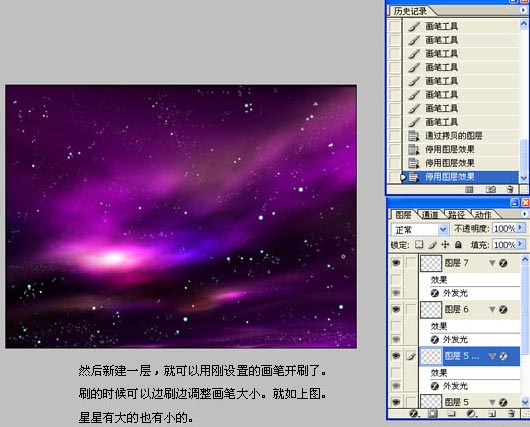Image resolution: width=530 pixels, height=427 pixels.
Task: Toggle 外发光 effect visibility under 图层 7
Action: click(x=396, y=292)
